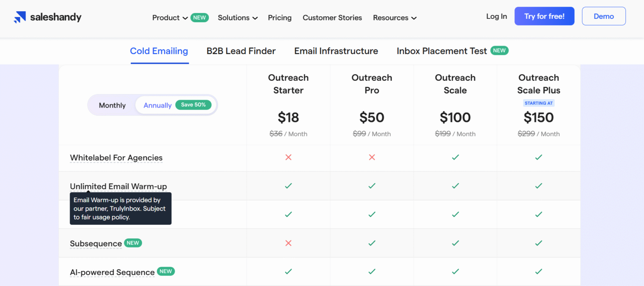
Task: Select Annually billing option
Action: point(158,106)
